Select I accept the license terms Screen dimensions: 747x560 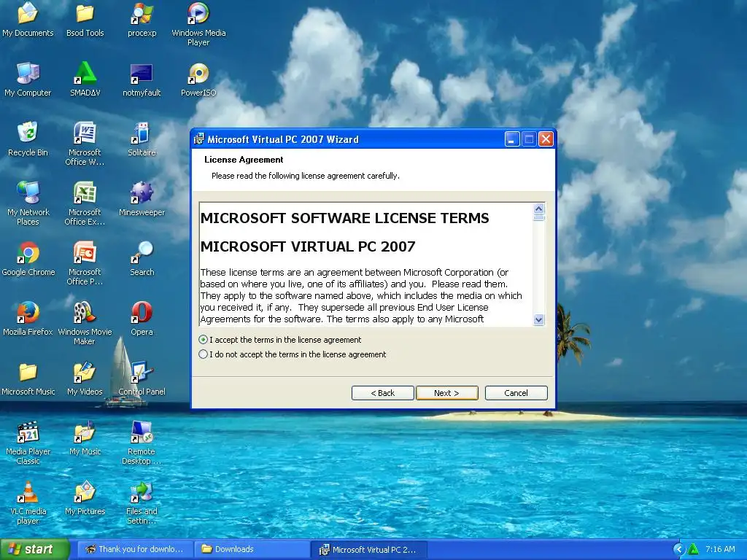click(x=204, y=340)
